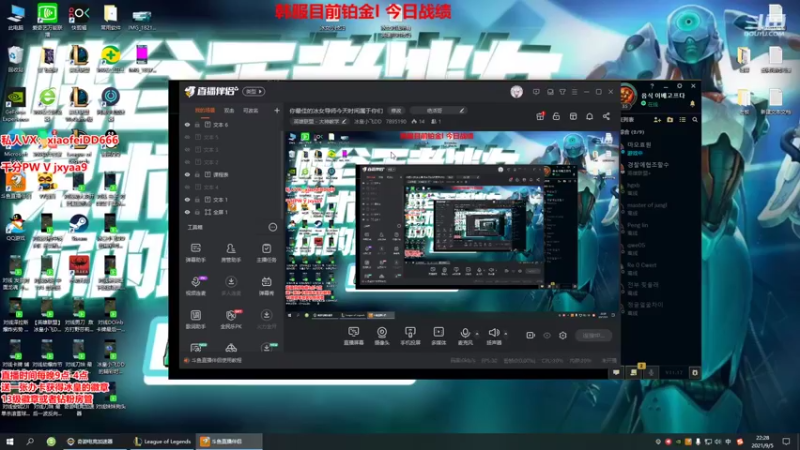Open the 歌词助手 tool
Image resolution: width=800 pixels, height=450 pixels.
coord(195,319)
